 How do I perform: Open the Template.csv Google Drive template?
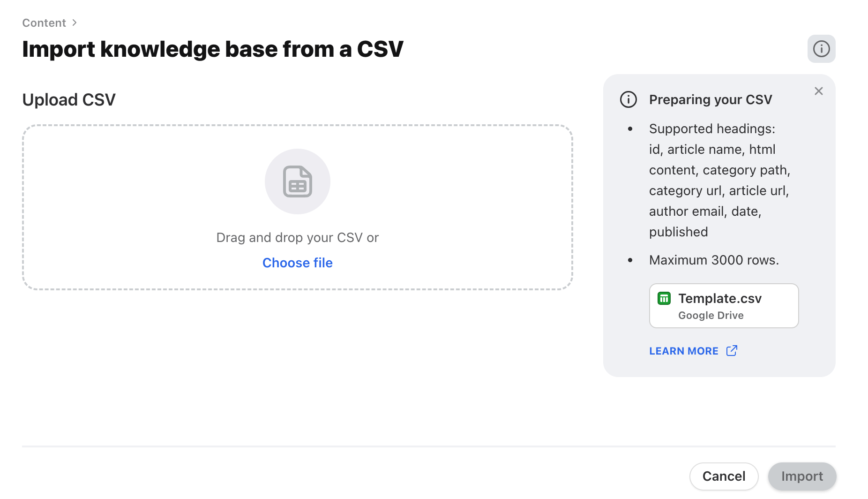(723, 305)
